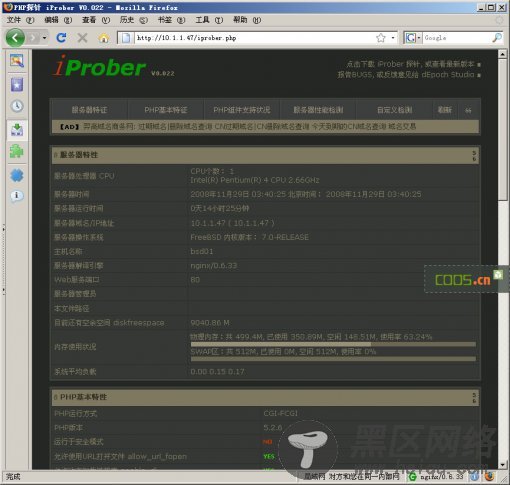The height and width of the screenshot is (485, 510).
Task: Click the physical memory usage bar
Action: point(333,344)
